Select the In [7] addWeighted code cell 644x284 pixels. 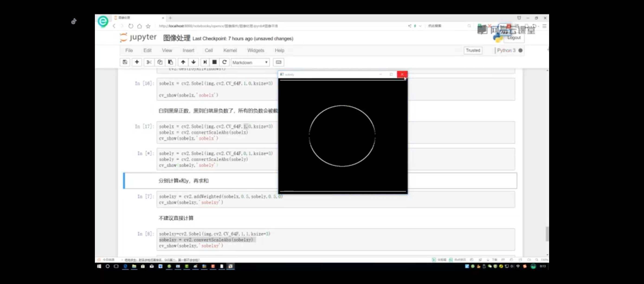336,199
